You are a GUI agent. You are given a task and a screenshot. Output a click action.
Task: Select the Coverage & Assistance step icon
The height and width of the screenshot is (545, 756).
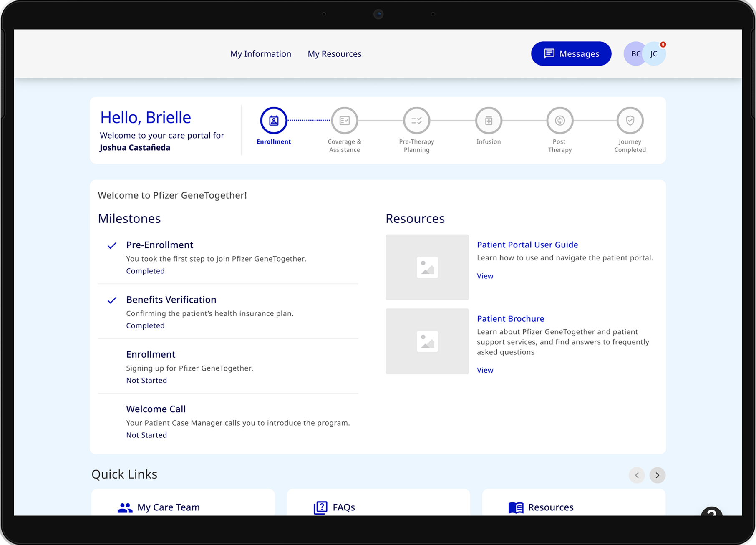tap(344, 121)
